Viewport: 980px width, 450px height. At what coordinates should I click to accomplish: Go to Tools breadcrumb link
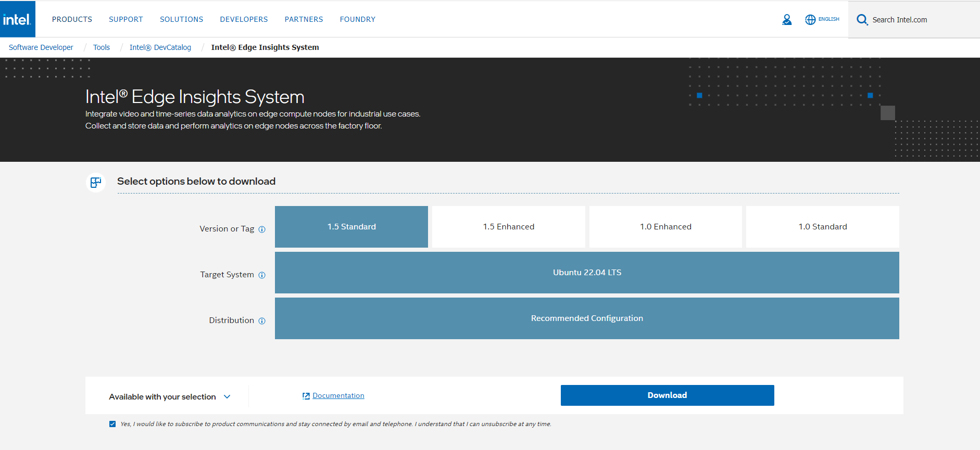coord(102,47)
